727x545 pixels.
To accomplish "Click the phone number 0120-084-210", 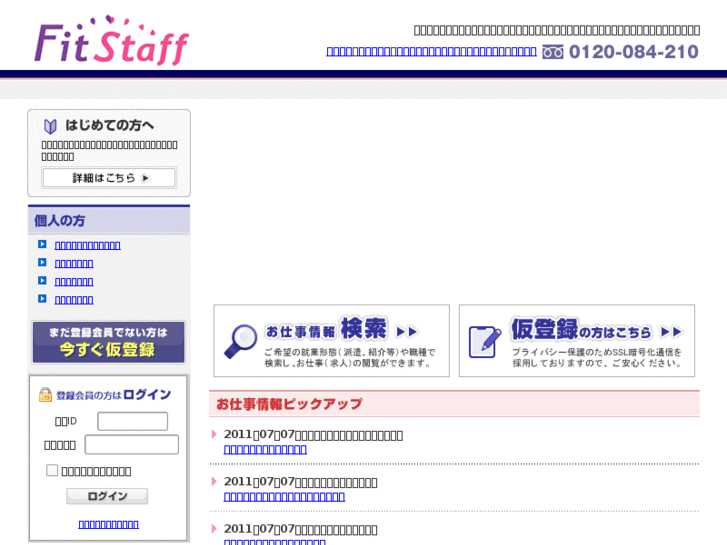I will (x=633, y=51).
